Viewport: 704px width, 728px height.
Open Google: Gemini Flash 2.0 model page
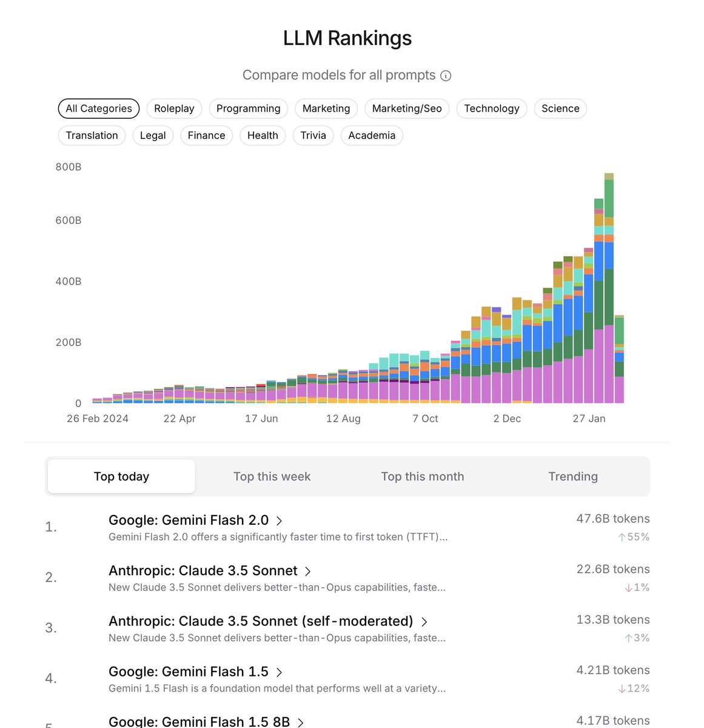click(189, 521)
